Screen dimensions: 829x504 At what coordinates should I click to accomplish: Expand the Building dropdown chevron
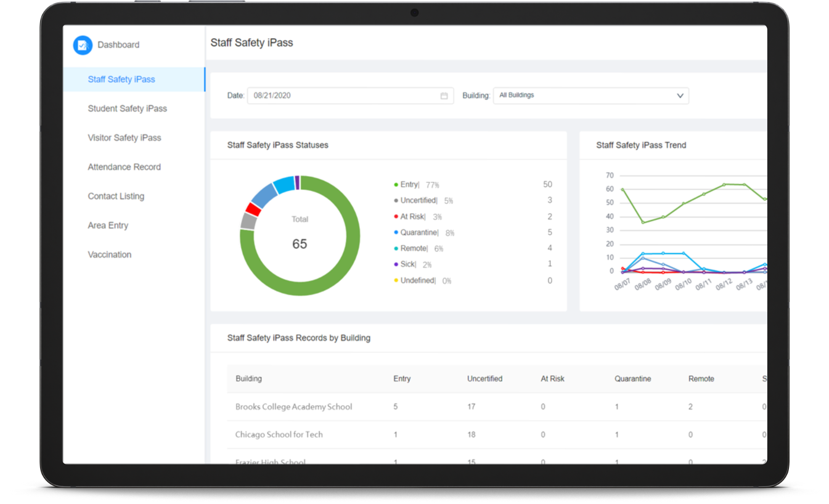(680, 96)
